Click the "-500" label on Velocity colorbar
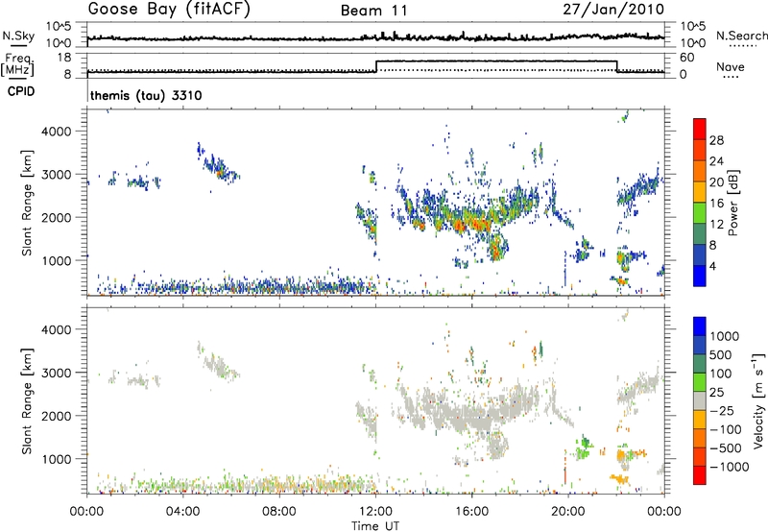 click(x=726, y=448)
